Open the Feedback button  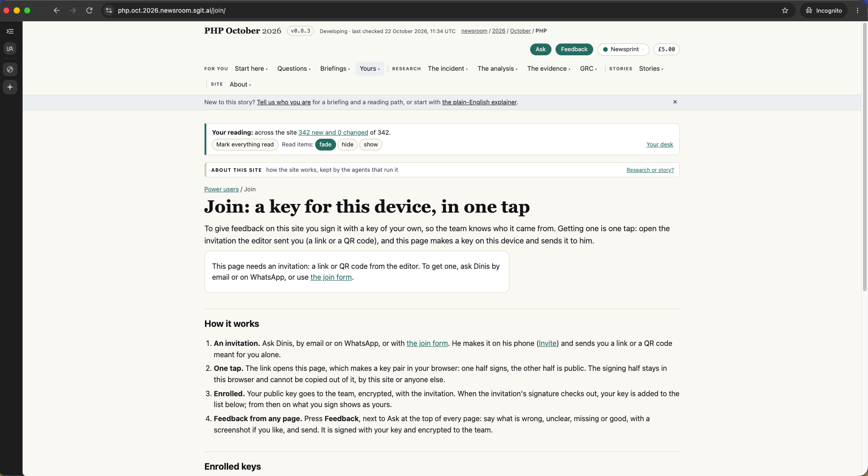[574, 49]
